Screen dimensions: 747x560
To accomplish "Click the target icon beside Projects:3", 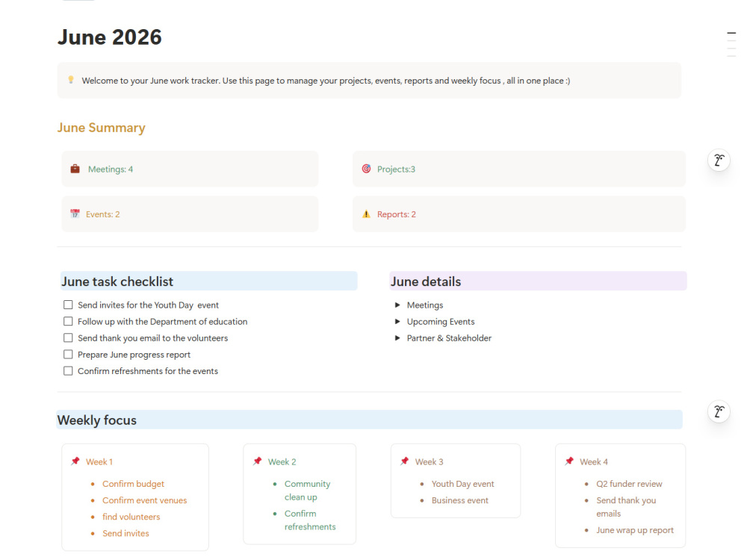I will click(x=366, y=169).
